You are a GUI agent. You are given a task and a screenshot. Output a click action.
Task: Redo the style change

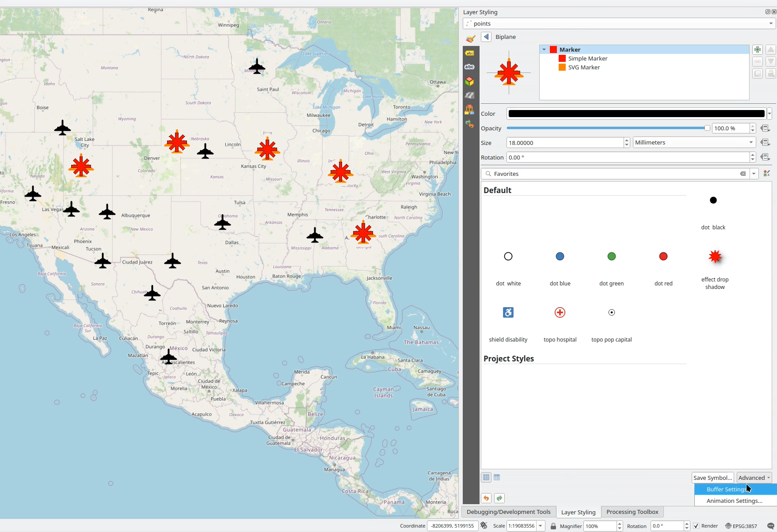(x=499, y=498)
